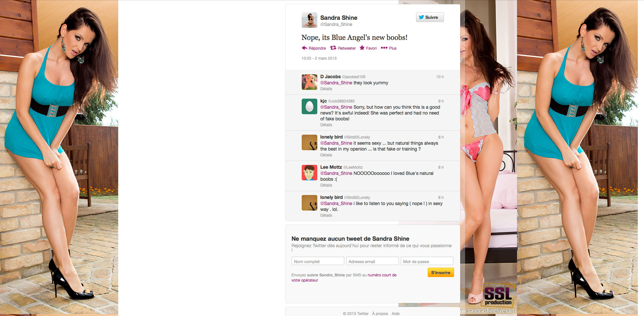
Task: Expand Détails under kjc's reply
Action: [326, 125]
